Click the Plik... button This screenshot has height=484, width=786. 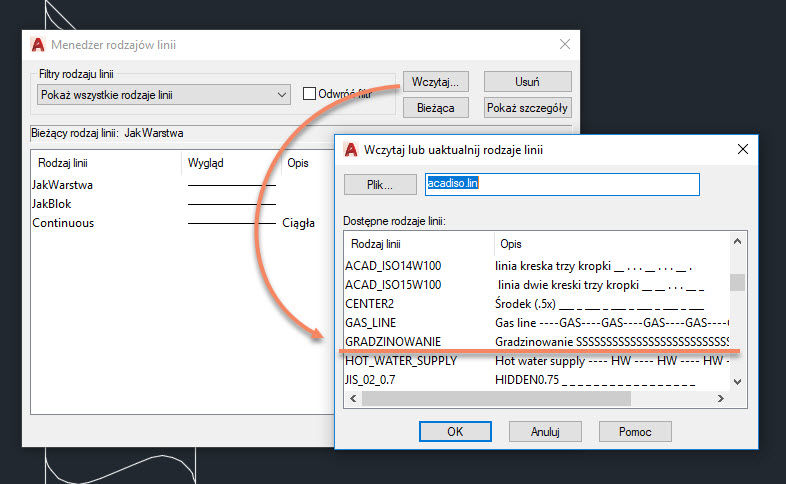point(380,184)
